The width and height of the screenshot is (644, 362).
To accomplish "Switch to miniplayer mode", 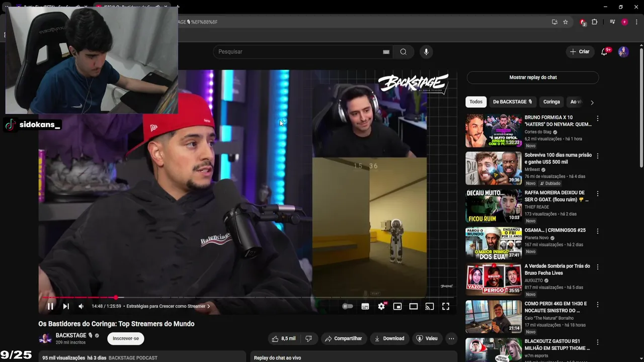I will click(397, 306).
